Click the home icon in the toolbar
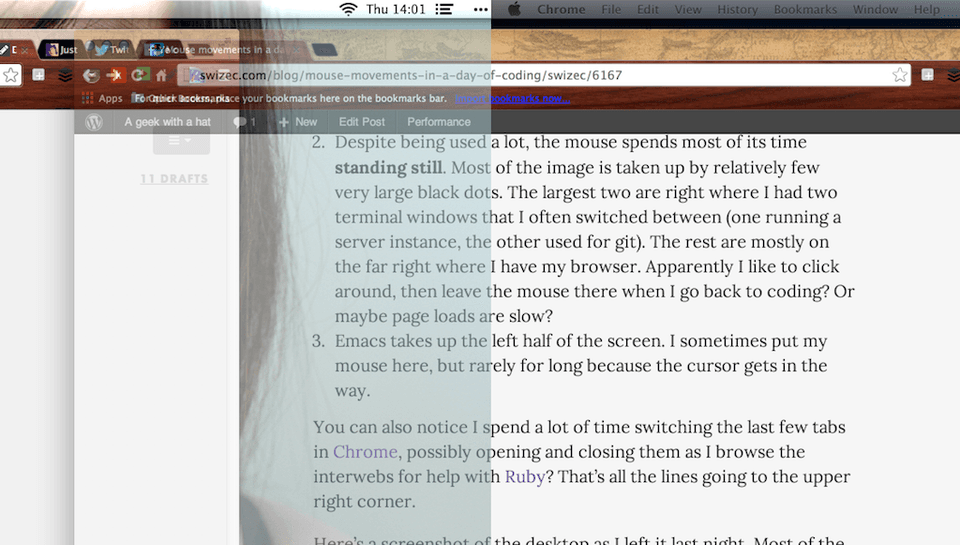The height and width of the screenshot is (545, 960). 161,75
